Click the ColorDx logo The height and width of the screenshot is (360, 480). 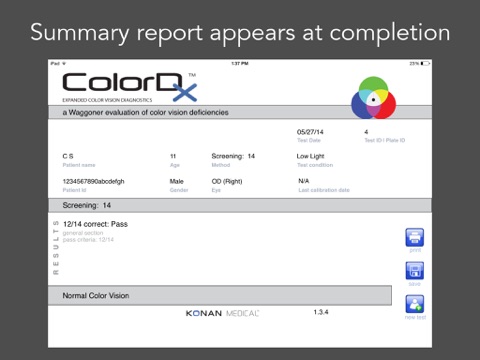pyautogui.click(x=130, y=87)
